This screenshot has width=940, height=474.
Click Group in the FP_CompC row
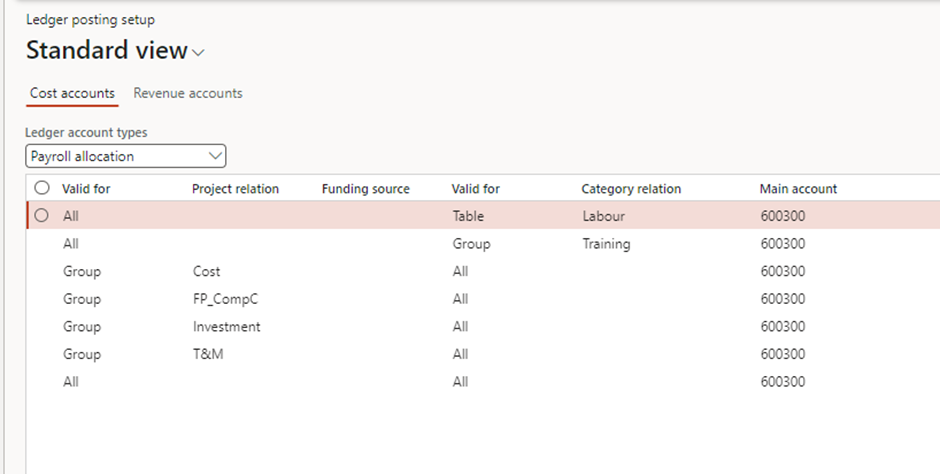pos(82,299)
